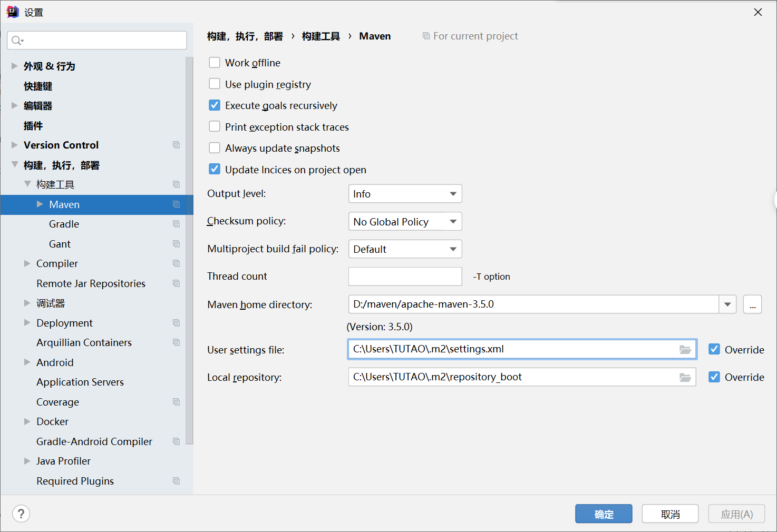Click 构建工具 in the breadcrumb
777x532 pixels.
pyautogui.click(x=320, y=36)
